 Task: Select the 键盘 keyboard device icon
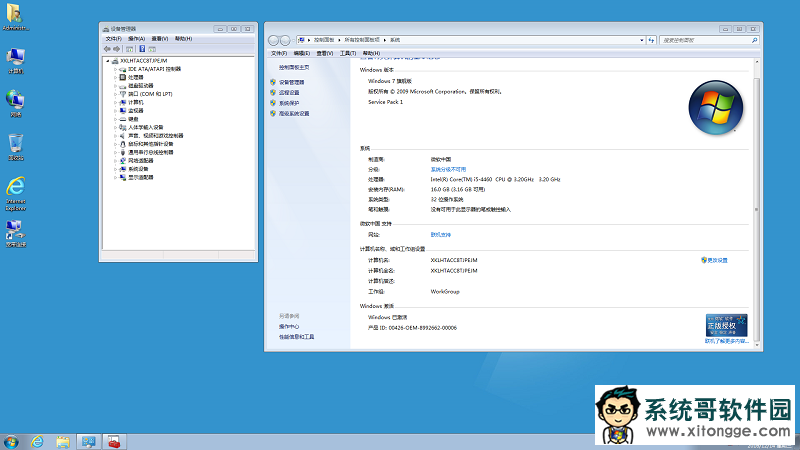(122, 119)
